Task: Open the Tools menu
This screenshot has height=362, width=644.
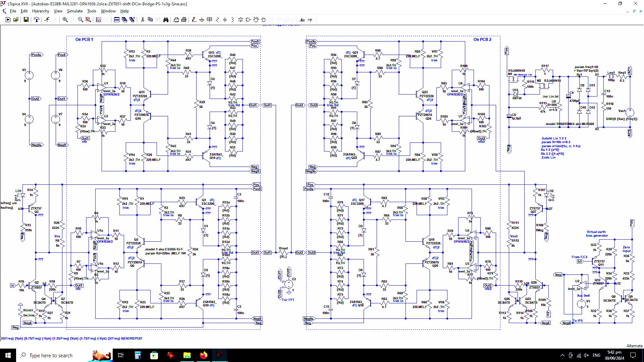Action: [92, 11]
